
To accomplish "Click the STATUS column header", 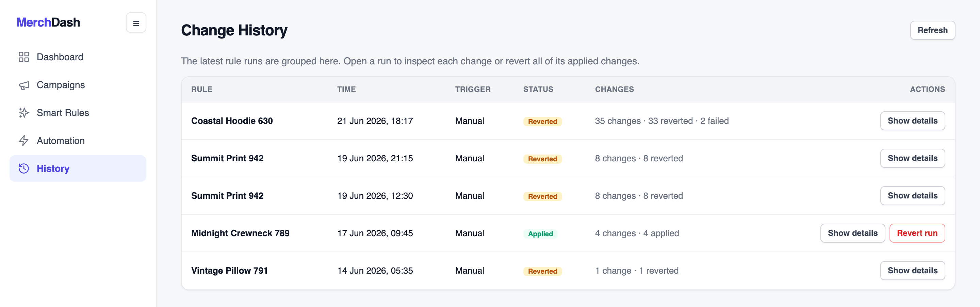I will coord(538,90).
